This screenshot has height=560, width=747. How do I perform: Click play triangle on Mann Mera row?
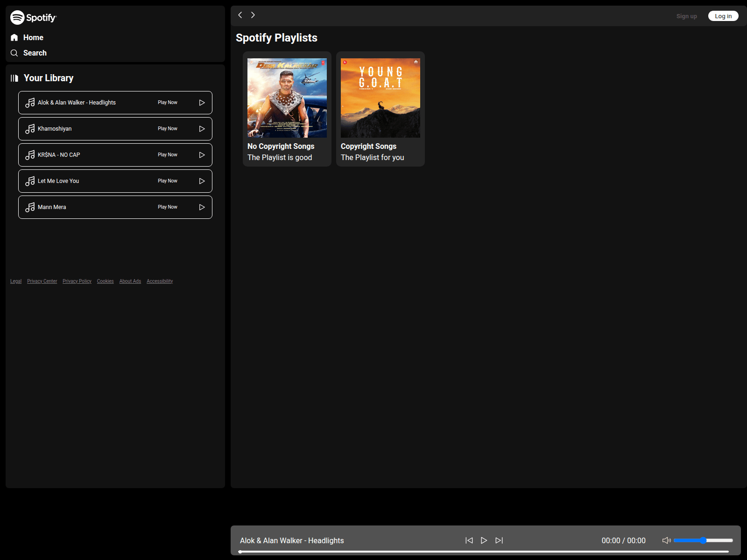click(202, 207)
